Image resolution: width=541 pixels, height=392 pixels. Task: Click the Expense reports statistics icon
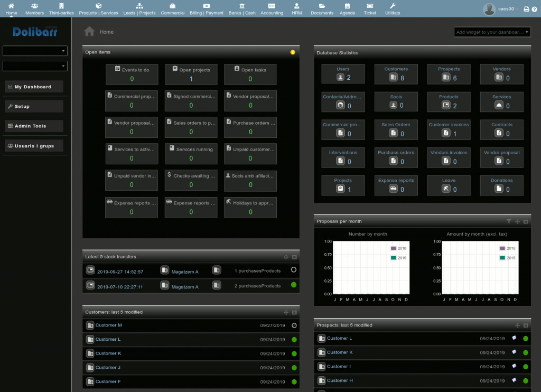coord(394,189)
